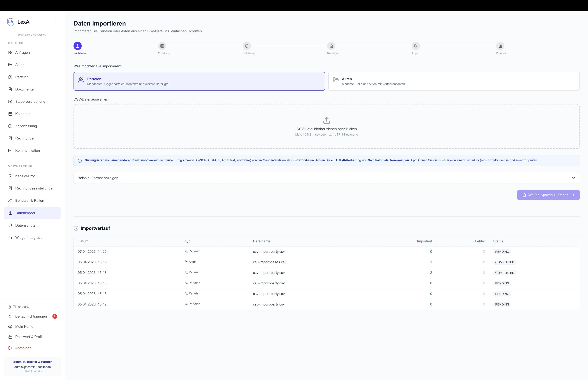Click the upload arrow icon in dropzone

pyautogui.click(x=326, y=120)
